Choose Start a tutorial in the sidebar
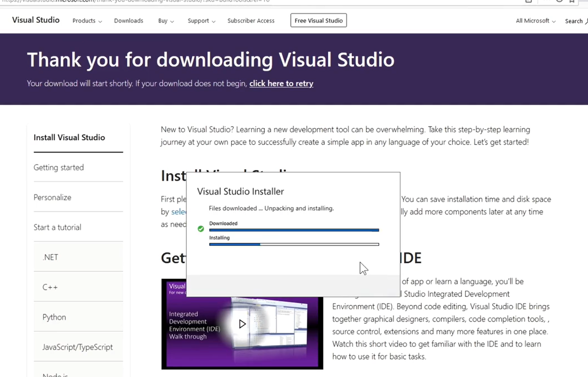The image size is (588, 377). pyautogui.click(x=57, y=227)
